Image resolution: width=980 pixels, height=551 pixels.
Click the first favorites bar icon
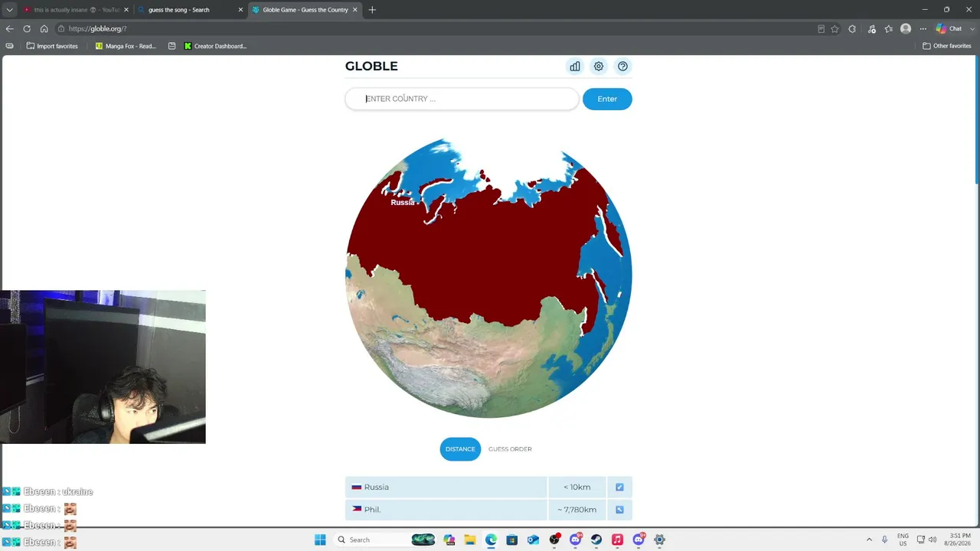9,46
